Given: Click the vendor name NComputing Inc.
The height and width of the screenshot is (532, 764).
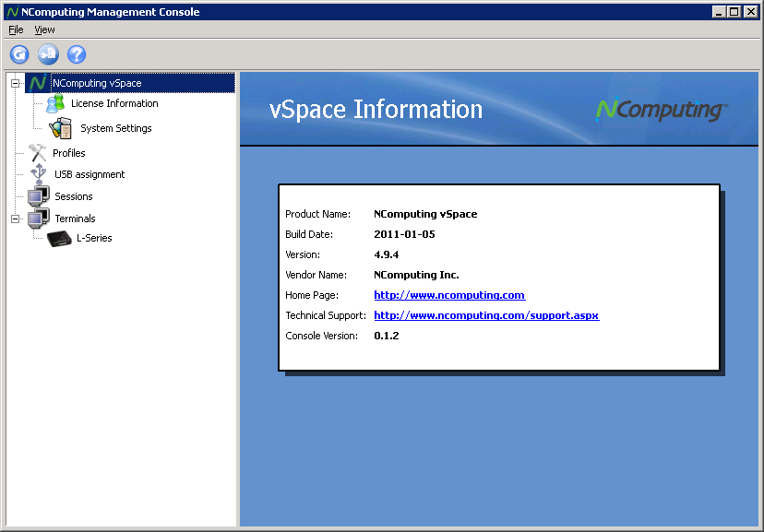Looking at the screenshot, I should pos(416,275).
